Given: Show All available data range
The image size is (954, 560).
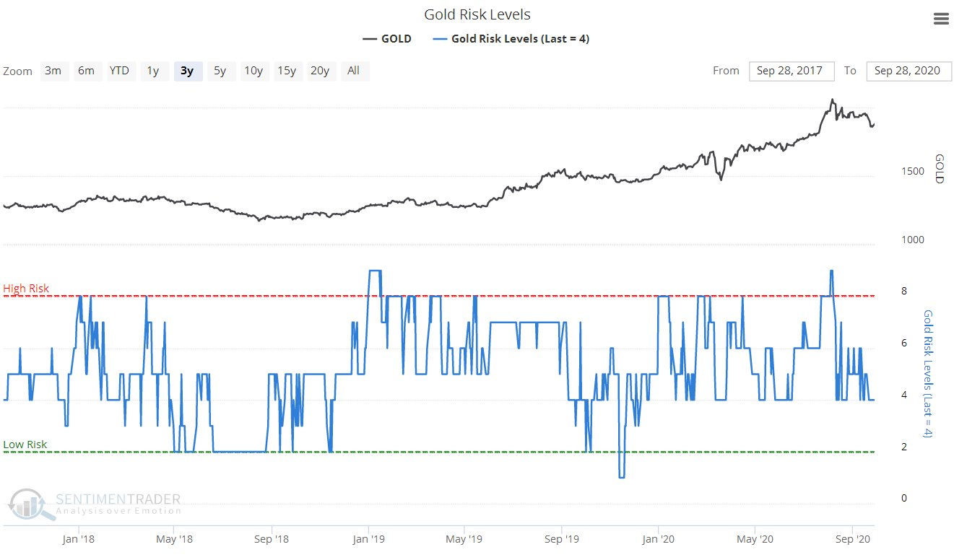Looking at the screenshot, I should point(353,71).
